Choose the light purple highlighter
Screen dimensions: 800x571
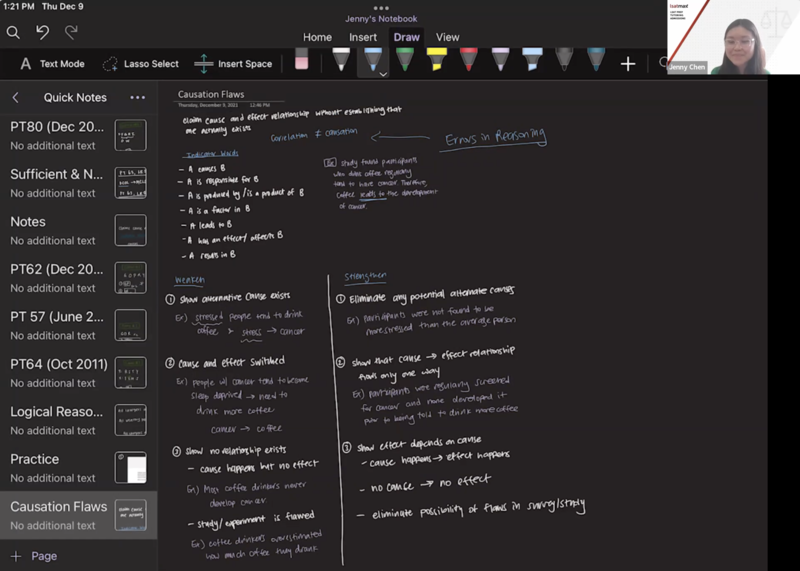(500, 61)
